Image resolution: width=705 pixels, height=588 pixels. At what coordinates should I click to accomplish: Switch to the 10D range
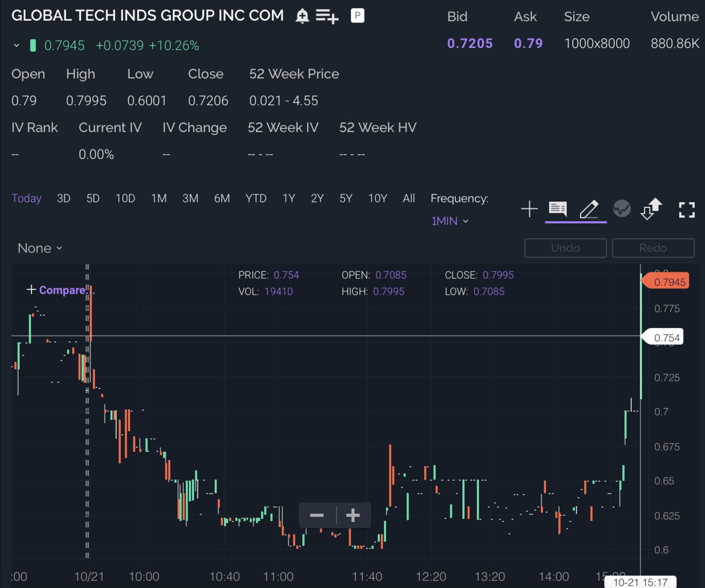(125, 198)
